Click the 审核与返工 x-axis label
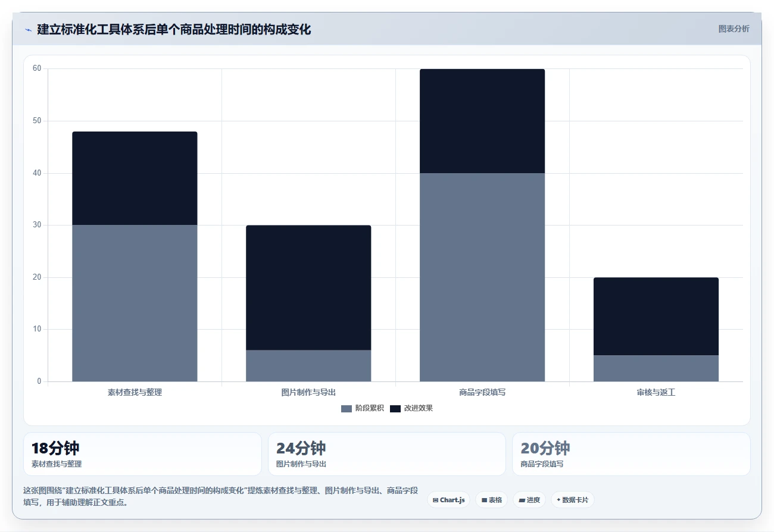 (x=656, y=393)
